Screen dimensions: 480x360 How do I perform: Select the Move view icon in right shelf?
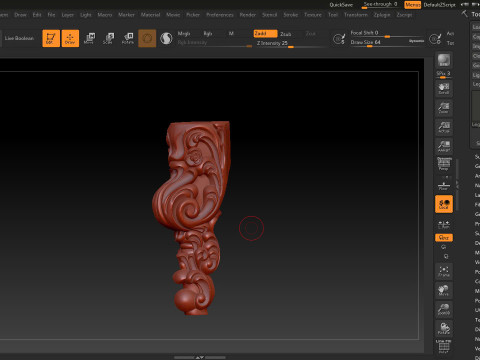point(444,290)
